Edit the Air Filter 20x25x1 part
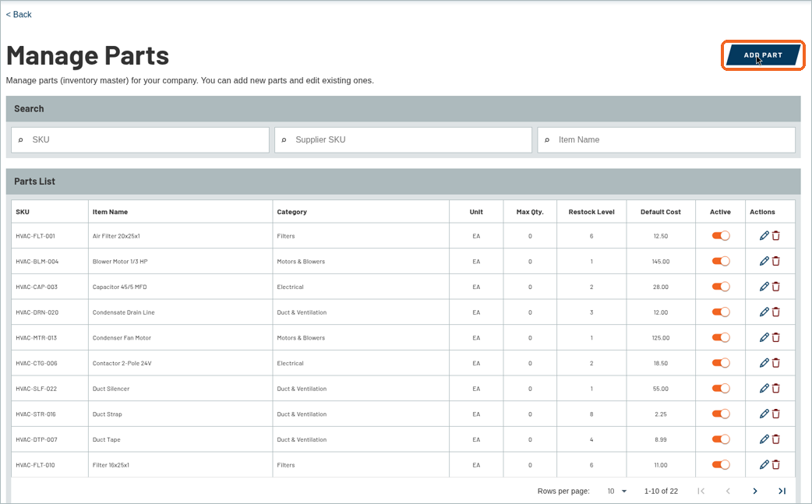 (x=764, y=235)
